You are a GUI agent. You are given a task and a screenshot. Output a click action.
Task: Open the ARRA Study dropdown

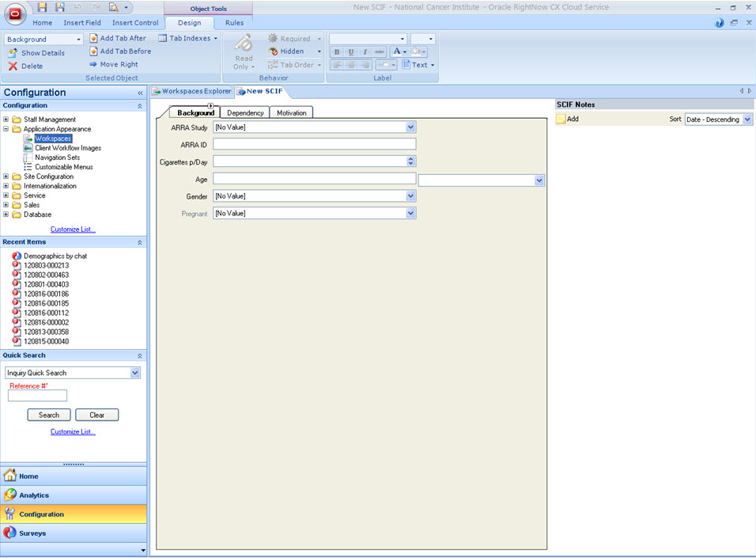(x=410, y=127)
